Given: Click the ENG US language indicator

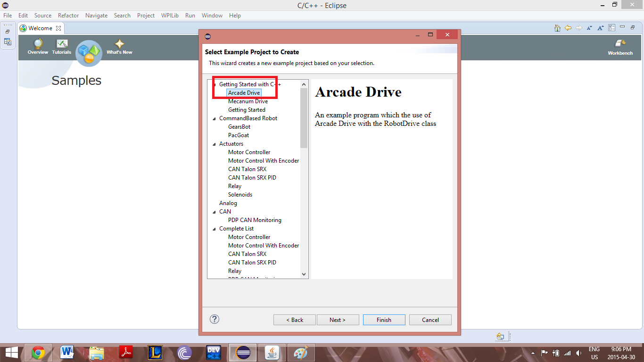Looking at the screenshot, I should [594, 353].
